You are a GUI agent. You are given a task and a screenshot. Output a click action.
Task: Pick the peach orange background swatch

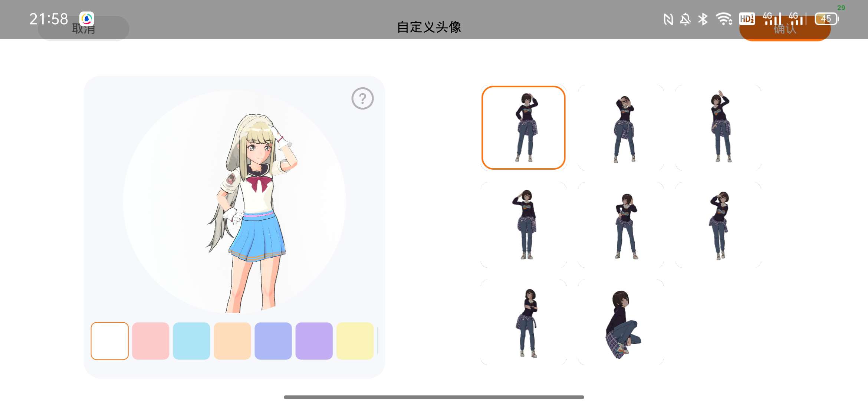pos(232,341)
